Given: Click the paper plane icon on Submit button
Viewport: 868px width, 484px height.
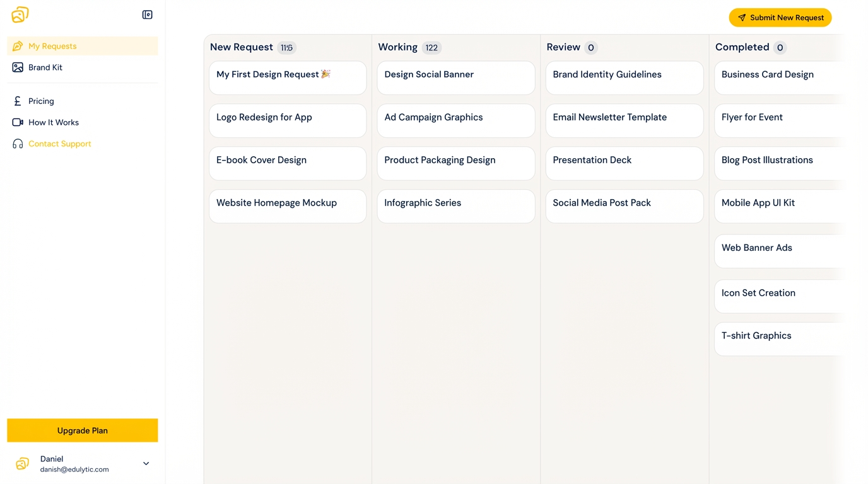Looking at the screenshot, I should click(x=742, y=18).
